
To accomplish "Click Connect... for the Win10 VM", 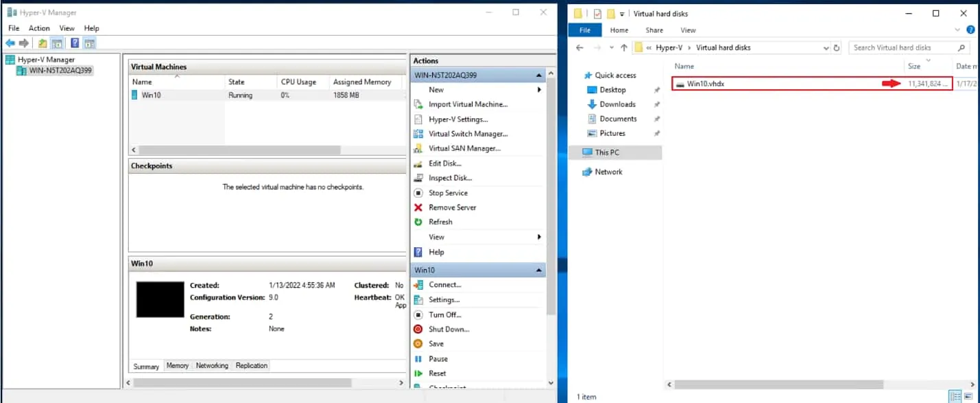I will [x=444, y=285].
